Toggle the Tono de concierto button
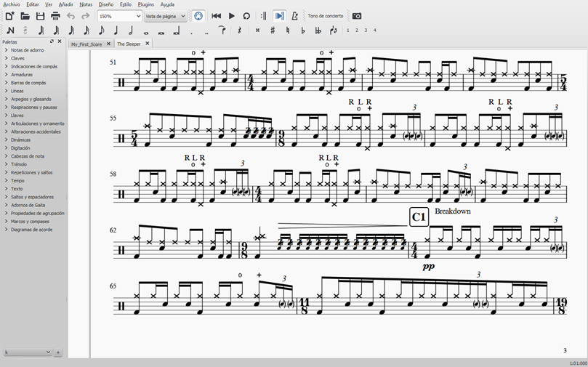 tap(325, 16)
